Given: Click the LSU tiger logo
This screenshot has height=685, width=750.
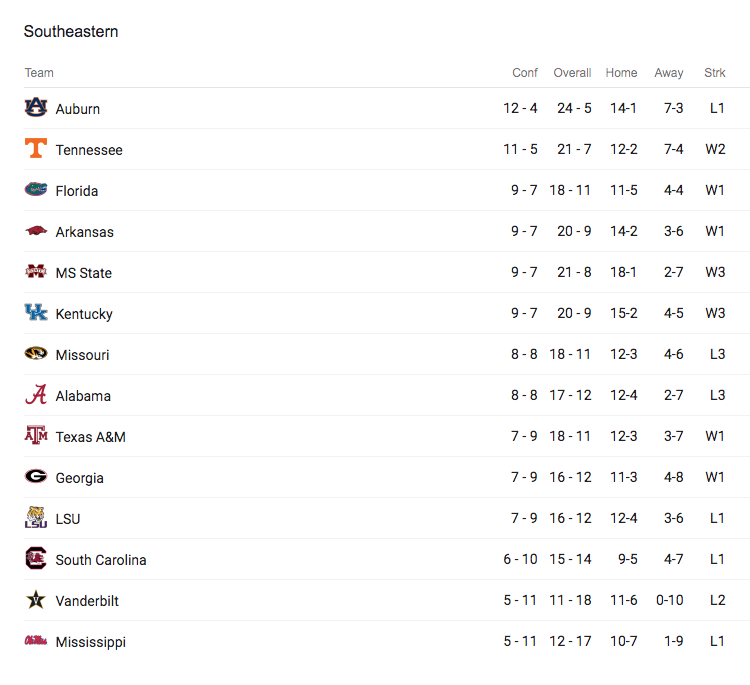Looking at the screenshot, I should click(x=36, y=517).
